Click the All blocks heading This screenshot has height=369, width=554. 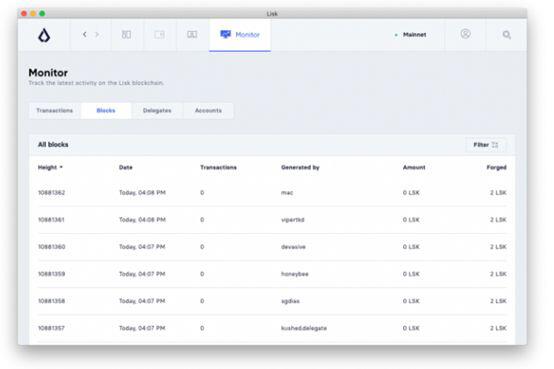pos(53,145)
